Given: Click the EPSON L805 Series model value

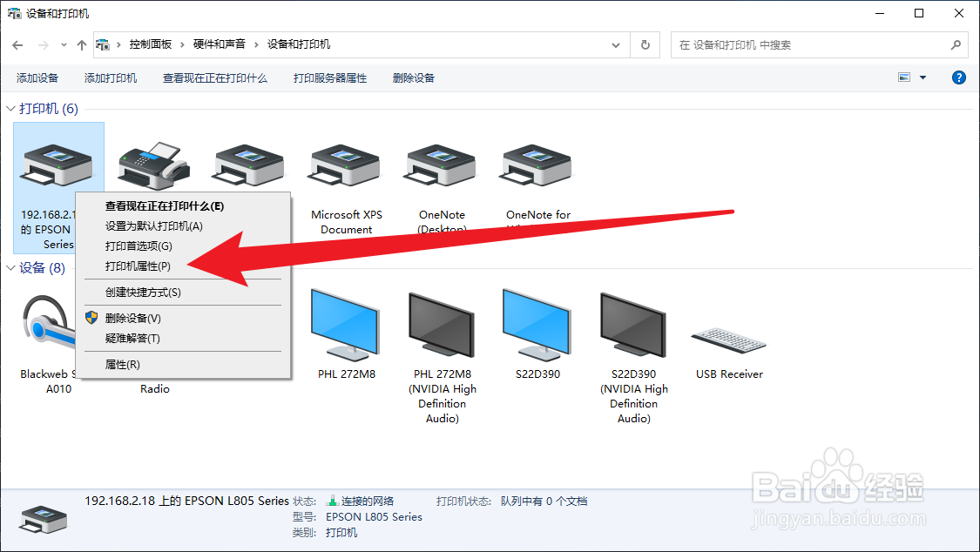Looking at the screenshot, I should point(374,517).
